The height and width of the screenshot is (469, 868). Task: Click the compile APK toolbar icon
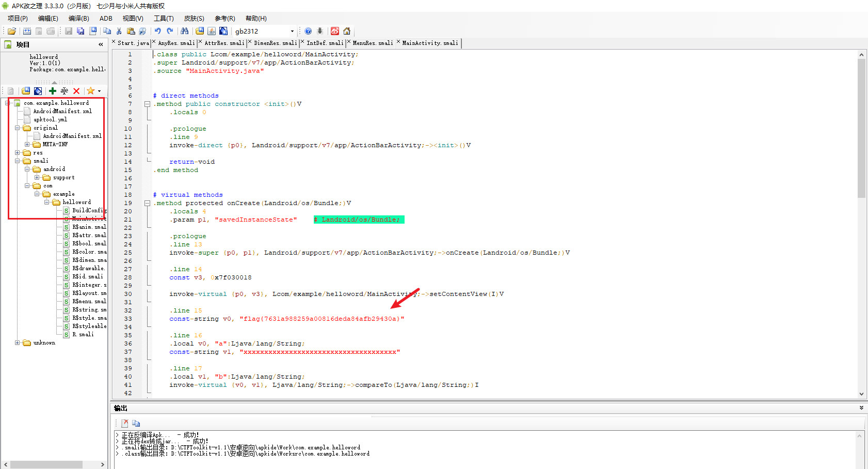click(x=27, y=31)
